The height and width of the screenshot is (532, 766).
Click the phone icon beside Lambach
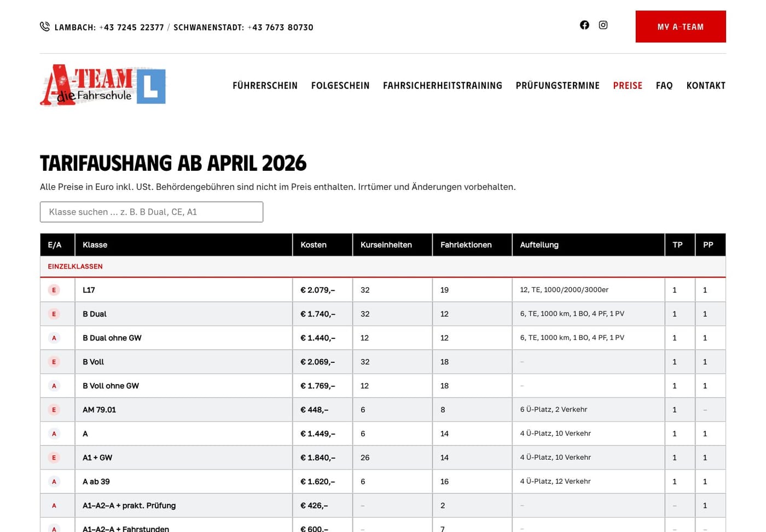[45, 26]
